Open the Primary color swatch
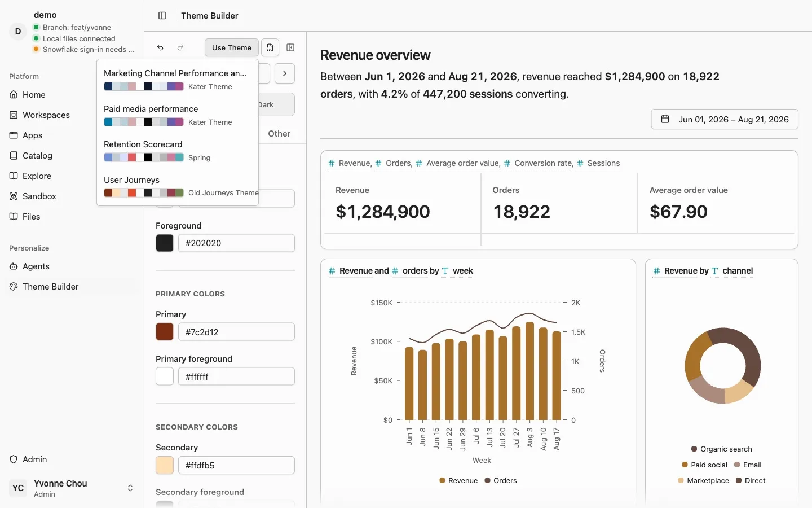The image size is (812, 508). click(x=165, y=332)
